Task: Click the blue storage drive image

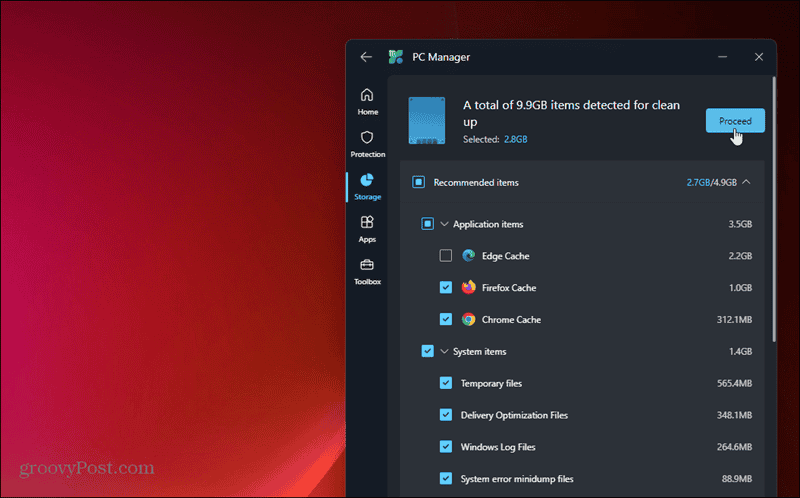Action: click(427, 121)
